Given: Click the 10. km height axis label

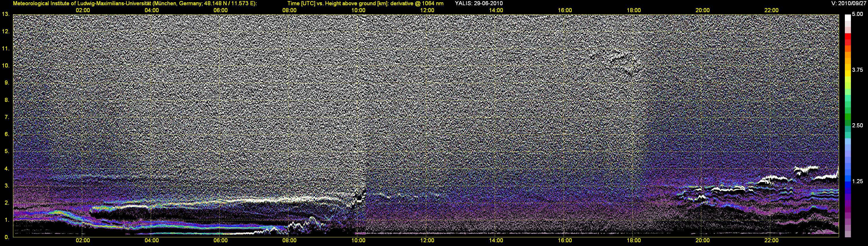Looking at the screenshot, I should pyautogui.click(x=5, y=65).
